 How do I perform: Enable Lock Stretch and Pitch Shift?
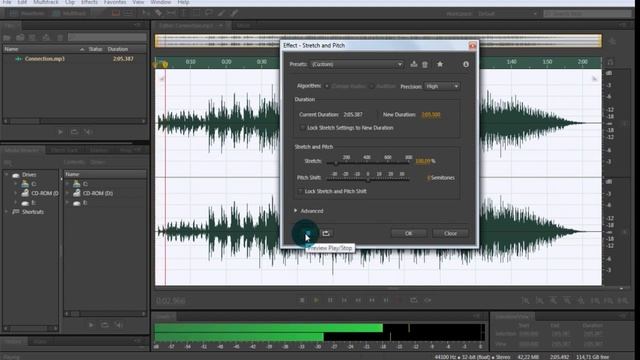[x=300, y=191]
